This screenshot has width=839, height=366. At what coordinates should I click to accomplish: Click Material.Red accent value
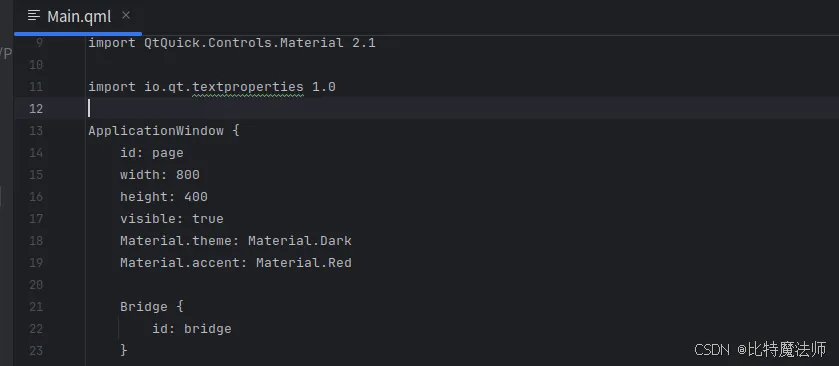[303, 263]
